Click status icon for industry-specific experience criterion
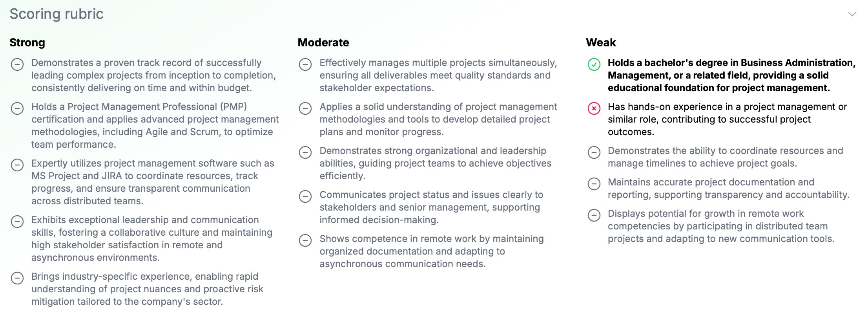 click(17, 278)
